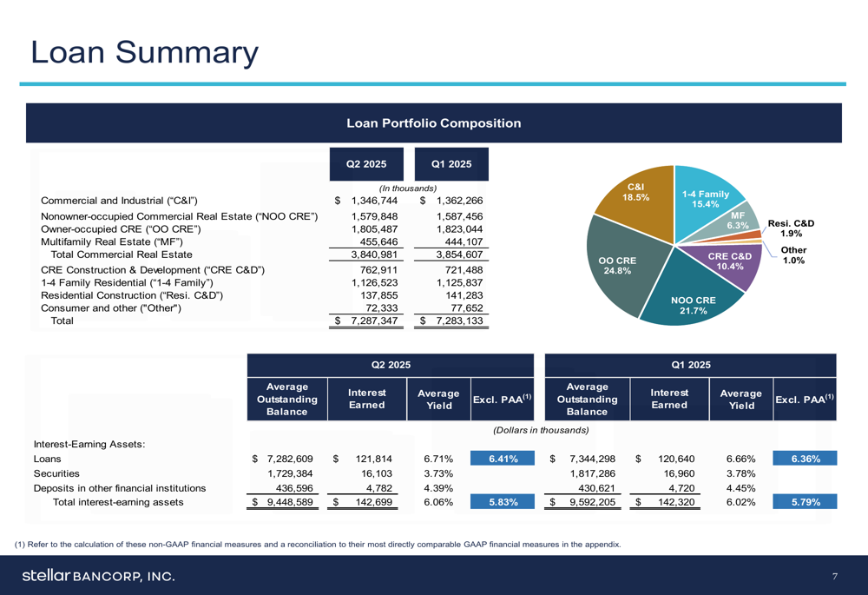Screen dimensions: 868x595
Task: Select the Loan Portfolio Composition banner
Action: tap(434, 123)
